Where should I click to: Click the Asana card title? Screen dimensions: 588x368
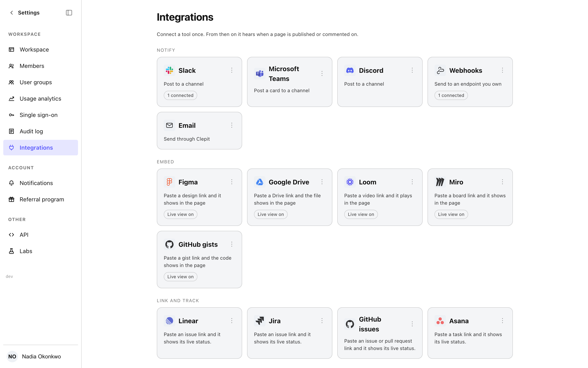click(x=459, y=321)
